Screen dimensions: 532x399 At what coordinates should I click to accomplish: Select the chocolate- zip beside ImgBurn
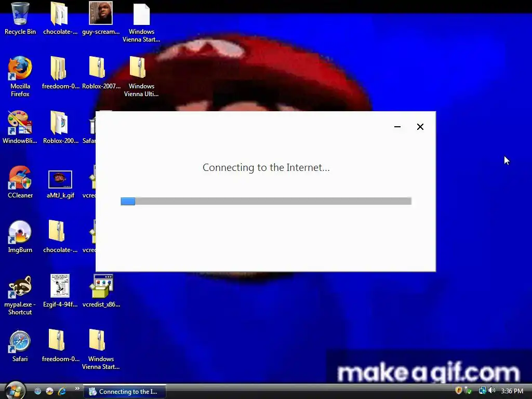tap(60, 236)
